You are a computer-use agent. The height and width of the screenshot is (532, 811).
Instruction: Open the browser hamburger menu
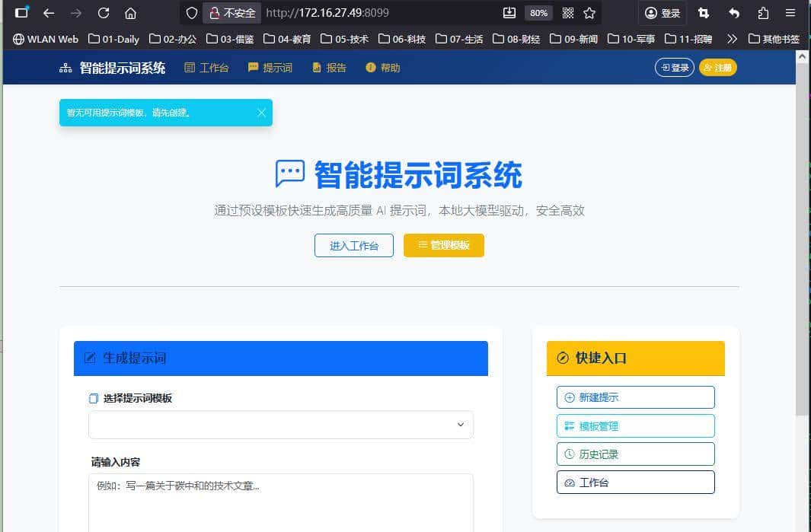(790, 12)
